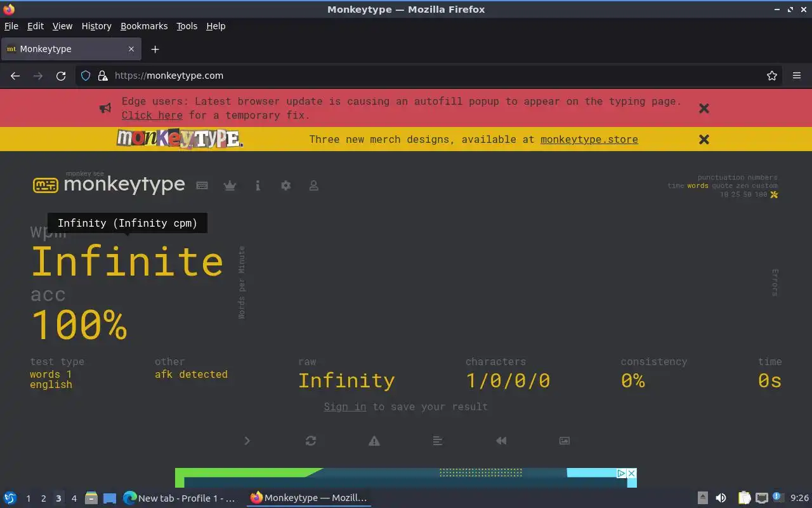Click the monkeytype title text logo
The width and height of the screenshot is (812, 508).
click(x=124, y=184)
